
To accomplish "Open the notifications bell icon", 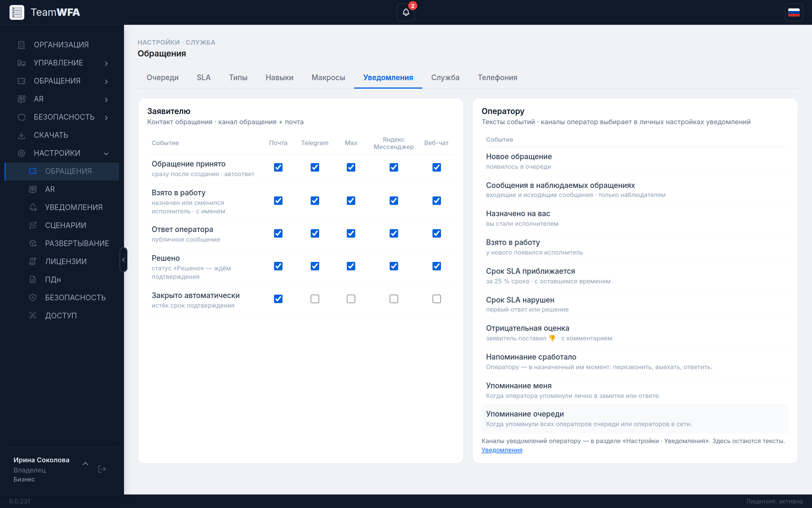I will [406, 12].
